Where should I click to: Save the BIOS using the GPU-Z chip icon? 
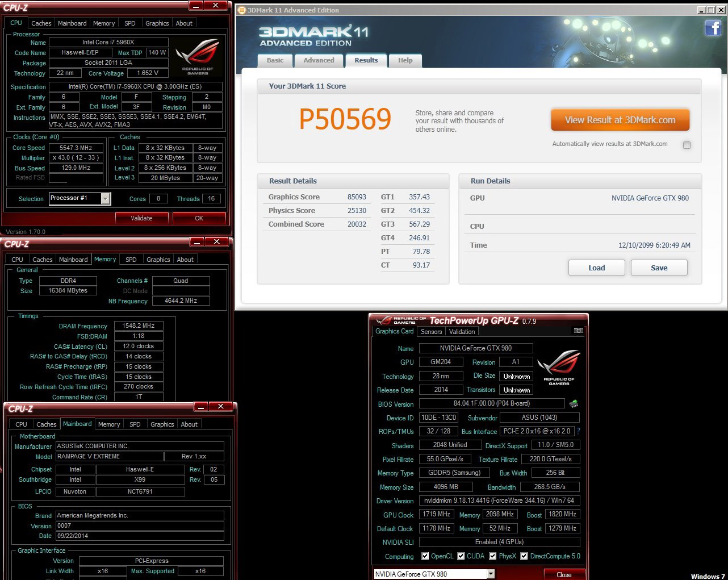574,403
